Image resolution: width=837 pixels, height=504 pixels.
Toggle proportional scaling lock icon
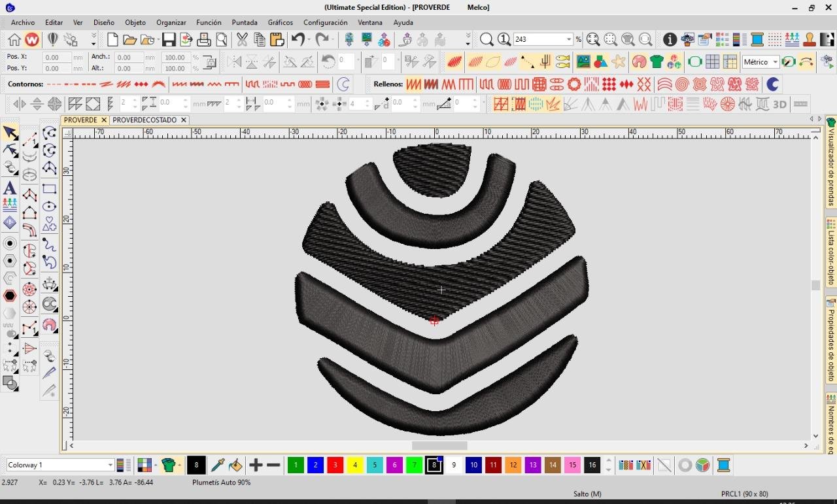(209, 62)
